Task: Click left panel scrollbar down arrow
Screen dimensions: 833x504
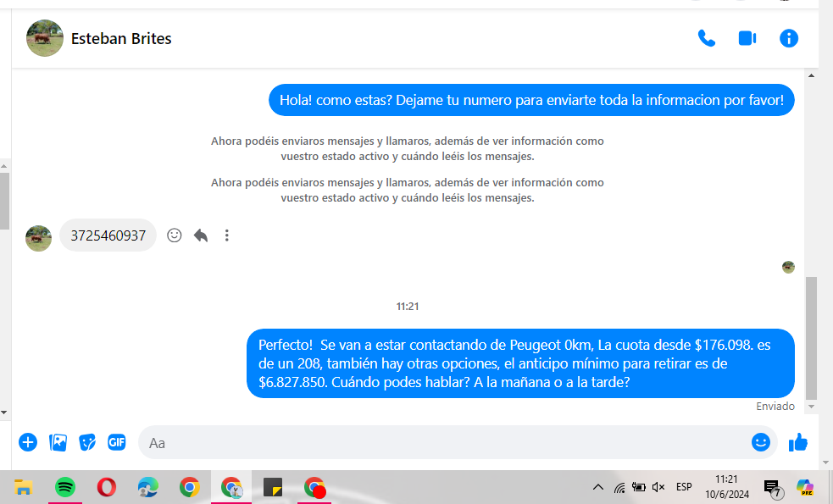Action: click(x=3, y=413)
